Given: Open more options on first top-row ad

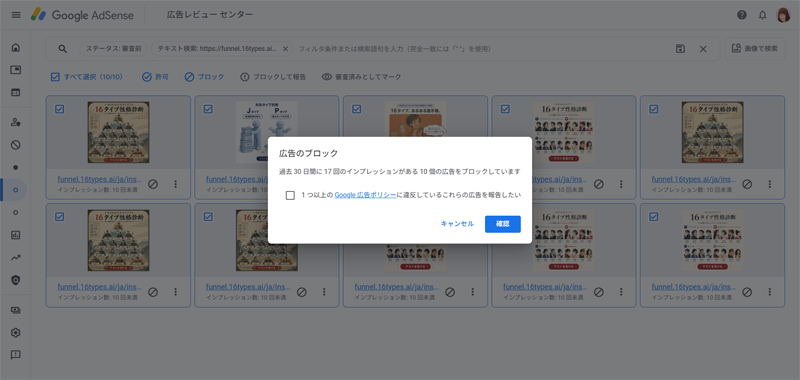Looking at the screenshot, I should pyautogui.click(x=176, y=184).
